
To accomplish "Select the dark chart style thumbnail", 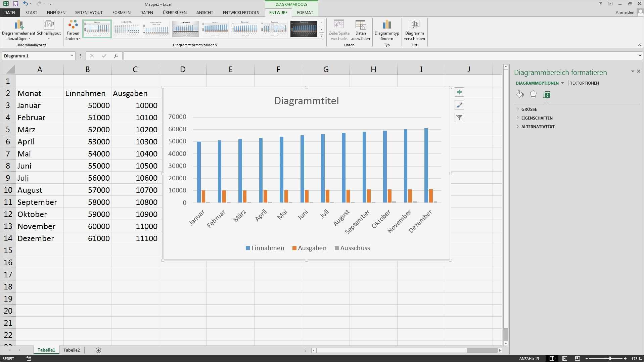I will [x=304, y=29].
